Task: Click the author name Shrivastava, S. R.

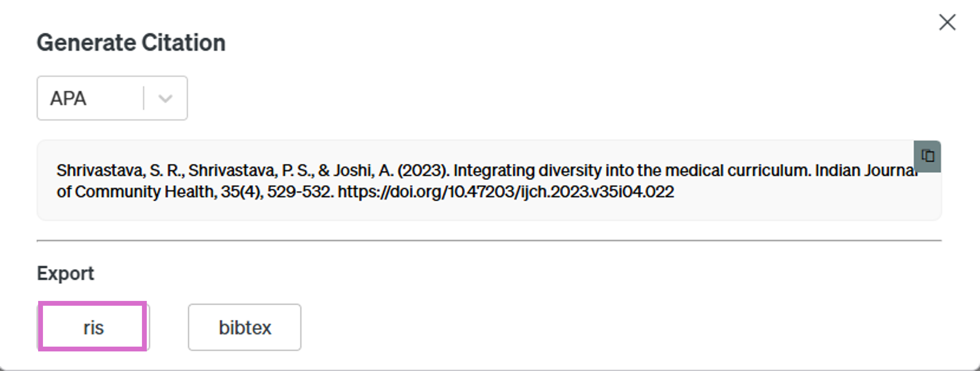Action: point(120,170)
